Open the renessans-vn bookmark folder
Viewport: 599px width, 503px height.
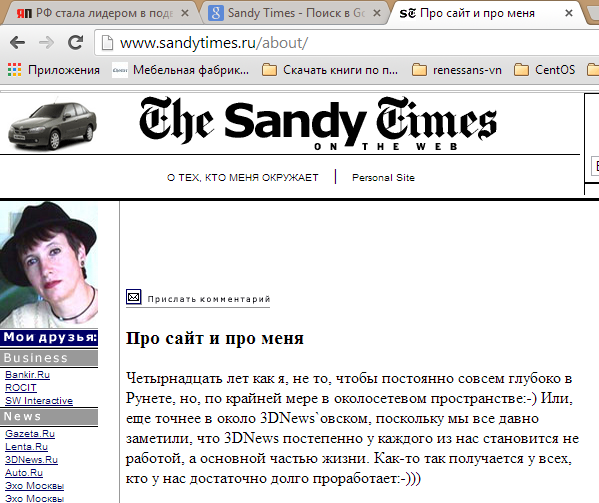pyautogui.click(x=457, y=70)
